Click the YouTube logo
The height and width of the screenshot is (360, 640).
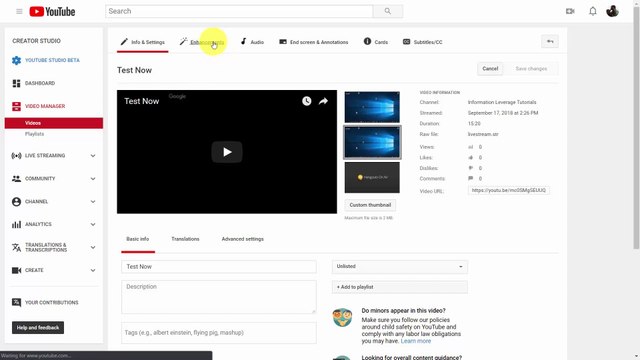(52, 11)
